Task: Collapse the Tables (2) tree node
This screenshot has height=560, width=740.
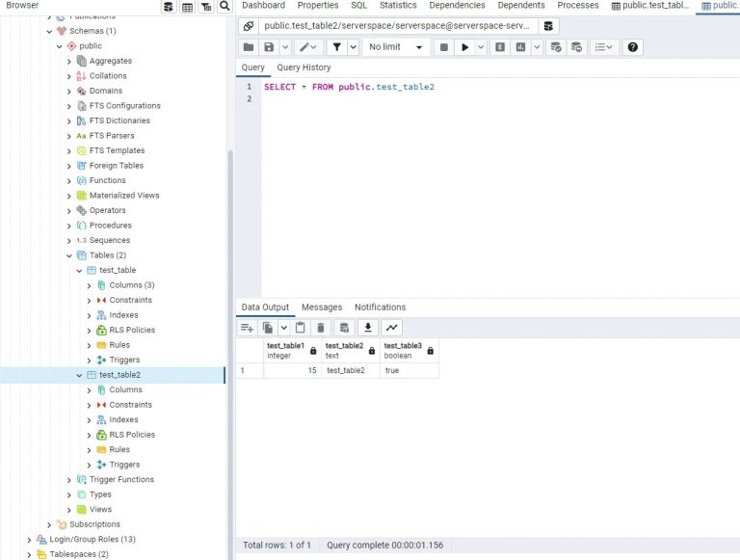Action: (x=69, y=255)
